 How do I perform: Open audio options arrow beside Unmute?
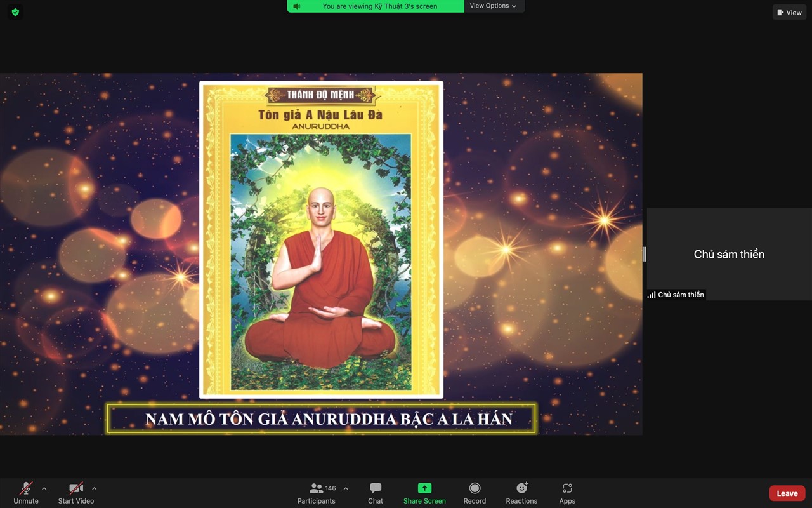[44, 488]
